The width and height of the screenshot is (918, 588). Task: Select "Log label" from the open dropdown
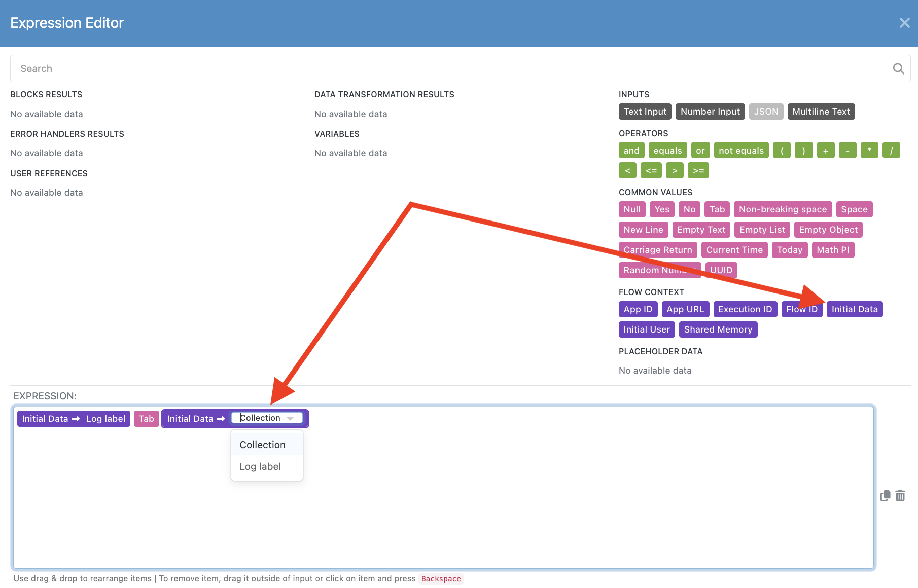click(260, 466)
